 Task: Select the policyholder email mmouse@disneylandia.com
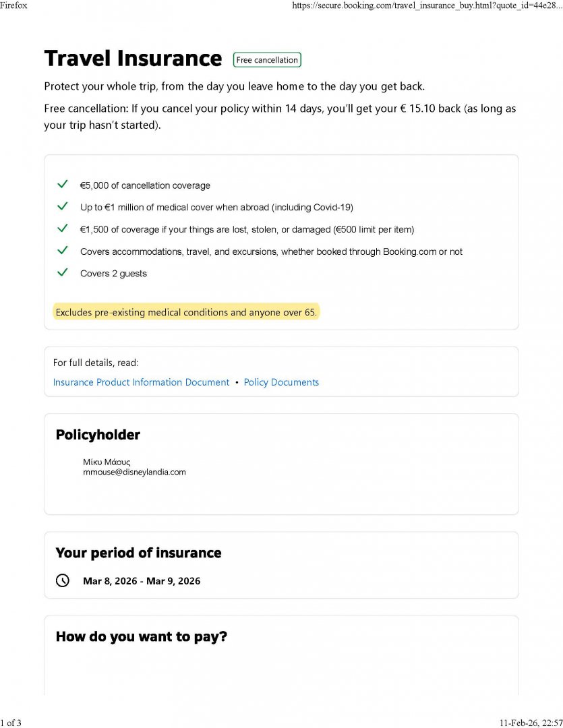[x=134, y=472]
